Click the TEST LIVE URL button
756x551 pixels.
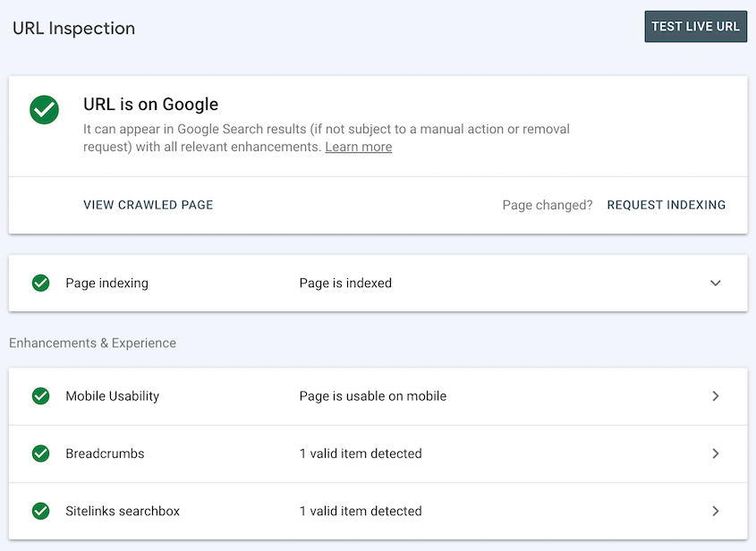696,27
